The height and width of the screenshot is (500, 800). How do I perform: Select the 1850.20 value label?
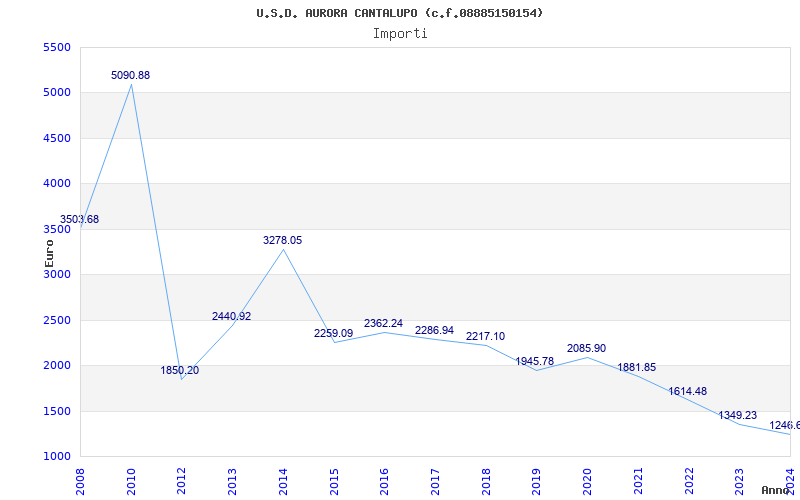pos(180,370)
